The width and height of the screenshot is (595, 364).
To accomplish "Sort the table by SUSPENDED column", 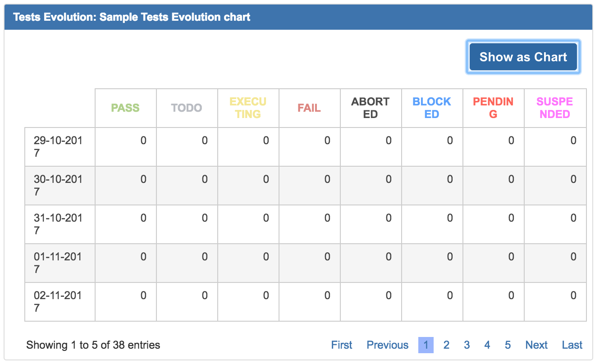I will pyautogui.click(x=554, y=108).
